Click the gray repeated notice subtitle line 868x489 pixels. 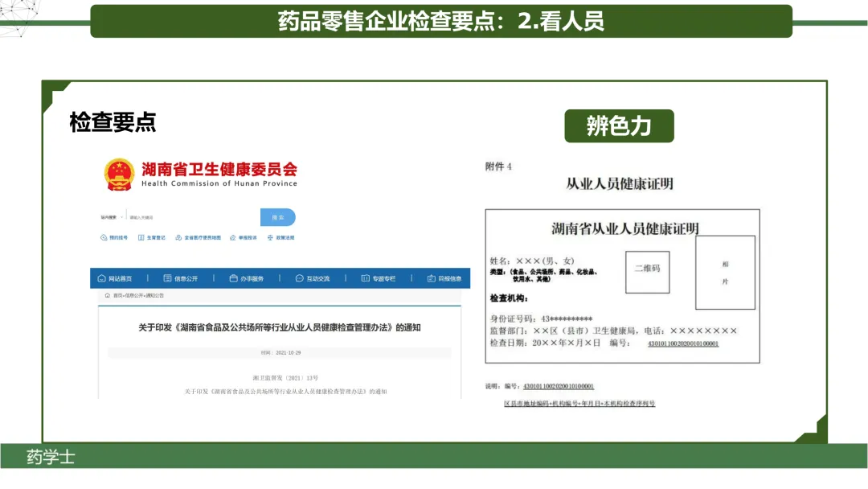[x=285, y=392]
